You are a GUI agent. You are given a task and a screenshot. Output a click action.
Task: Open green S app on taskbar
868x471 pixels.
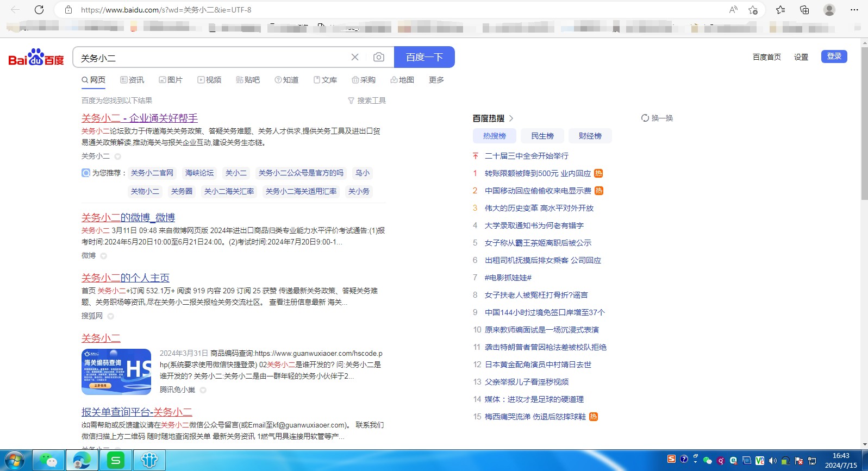pos(115,461)
